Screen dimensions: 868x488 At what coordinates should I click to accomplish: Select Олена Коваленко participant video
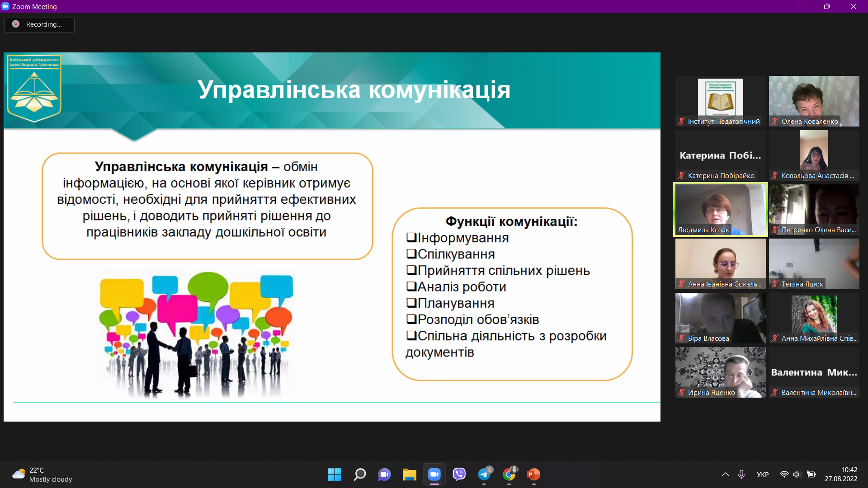coord(814,101)
